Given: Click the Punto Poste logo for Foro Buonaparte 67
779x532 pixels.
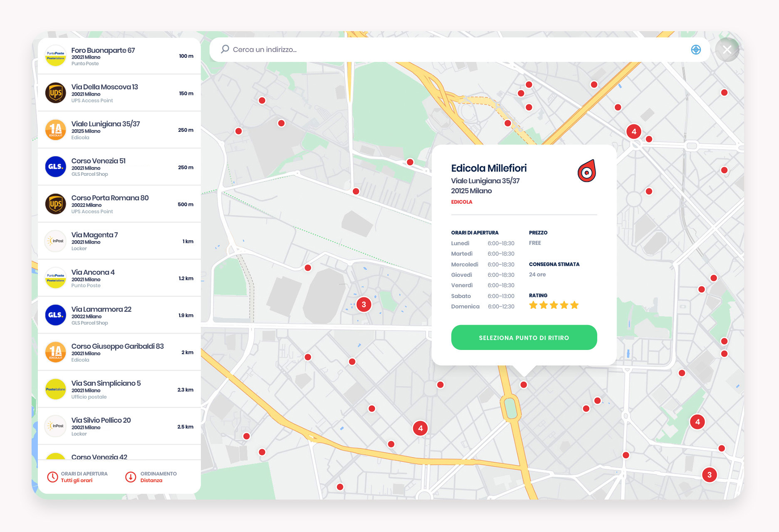Looking at the screenshot, I should tap(56, 56).
